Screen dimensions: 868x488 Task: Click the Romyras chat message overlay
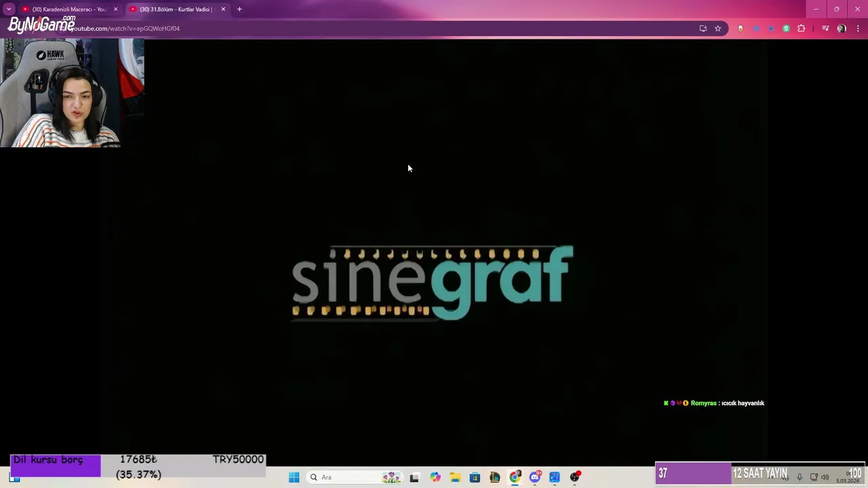tap(714, 403)
